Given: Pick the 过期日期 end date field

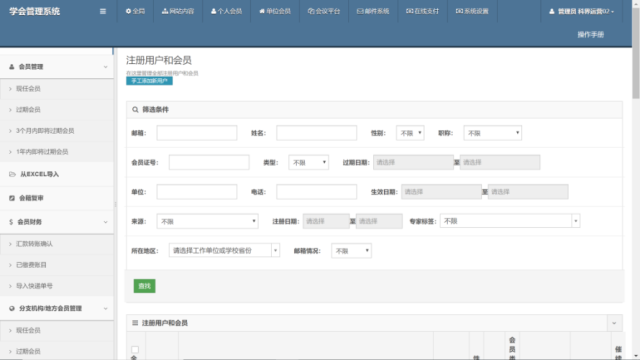Looking at the screenshot, I should [500, 162].
